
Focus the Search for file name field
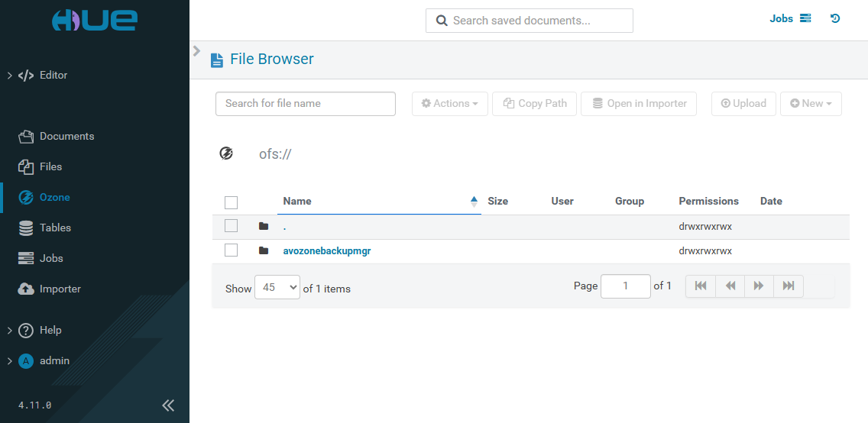305,104
